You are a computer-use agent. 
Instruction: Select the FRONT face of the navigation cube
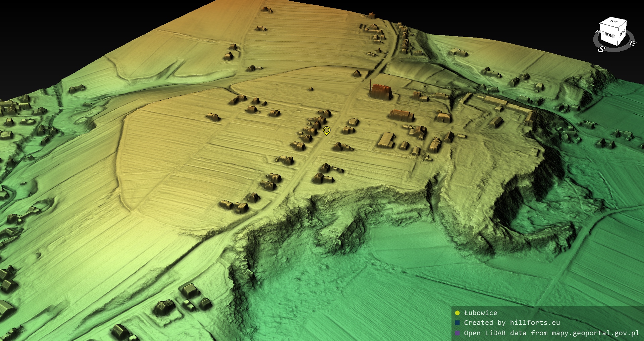click(x=608, y=35)
